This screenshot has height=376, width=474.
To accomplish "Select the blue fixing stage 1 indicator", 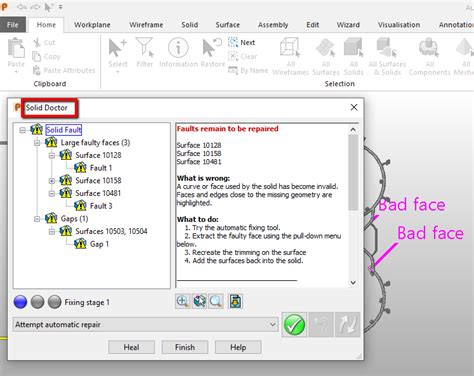I will tap(21, 302).
